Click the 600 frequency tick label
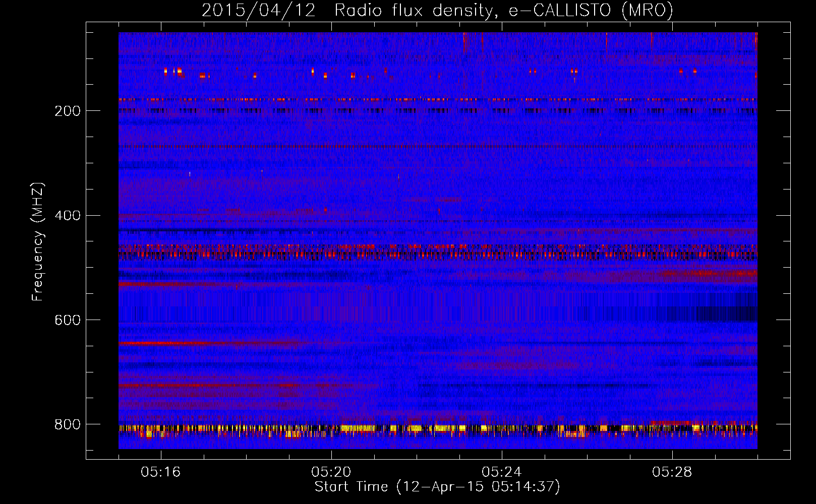The height and width of the screenshot is (504, 816). (x=68, y=320)
